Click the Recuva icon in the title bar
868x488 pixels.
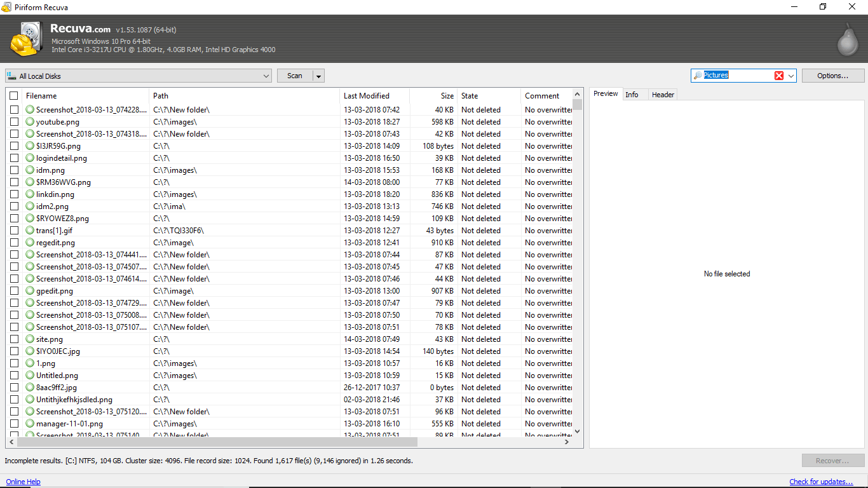[x=6, y=7]
